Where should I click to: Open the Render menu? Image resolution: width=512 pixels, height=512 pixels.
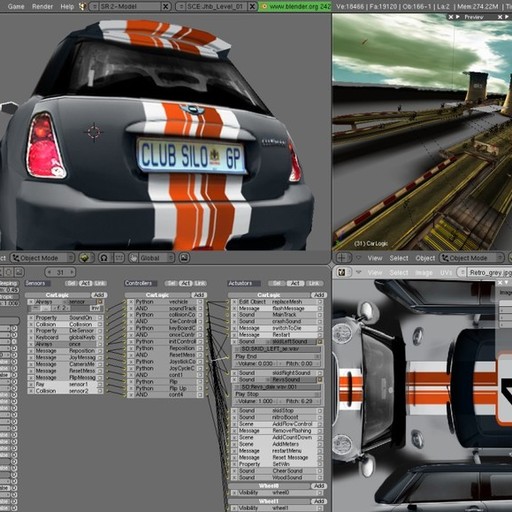point(42,6)
